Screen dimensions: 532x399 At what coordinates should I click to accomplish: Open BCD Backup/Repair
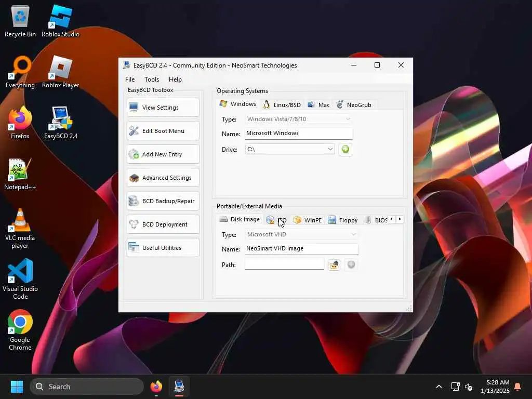[163, 201]
